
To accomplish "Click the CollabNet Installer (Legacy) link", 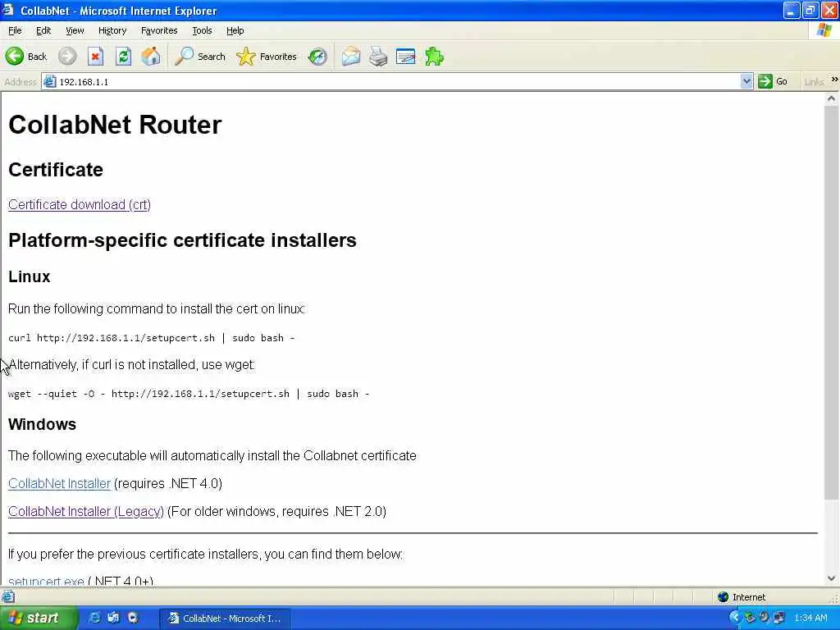I will pyautogui.click(x=85, y=511).
